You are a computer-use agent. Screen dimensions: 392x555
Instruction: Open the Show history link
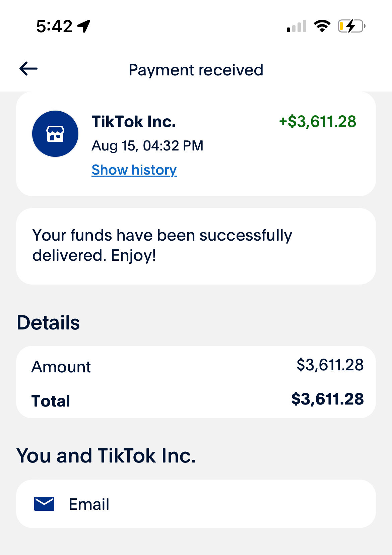(x=134, y=170)
